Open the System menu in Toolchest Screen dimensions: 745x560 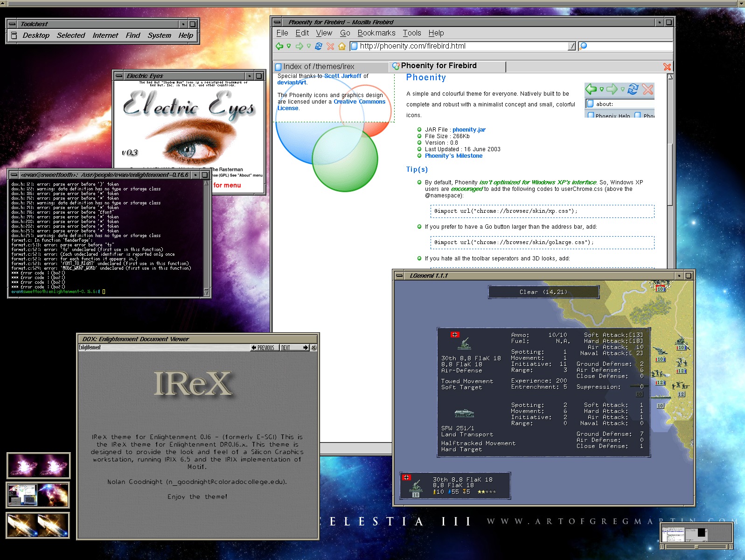pos(160,35)
